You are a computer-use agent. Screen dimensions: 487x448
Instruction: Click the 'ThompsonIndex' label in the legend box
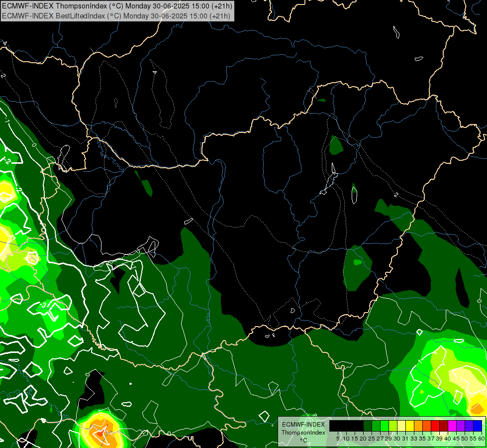pyautogui.click(x=303, y=433)
